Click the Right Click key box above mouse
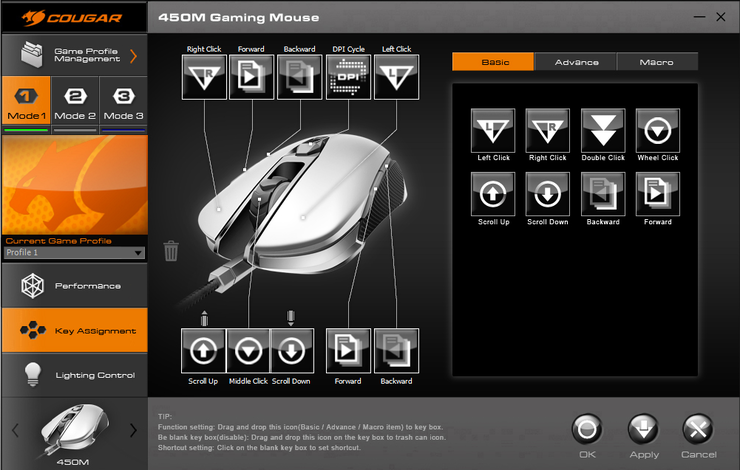The height and width of the screenshot is (470, 740). [204, 77]
